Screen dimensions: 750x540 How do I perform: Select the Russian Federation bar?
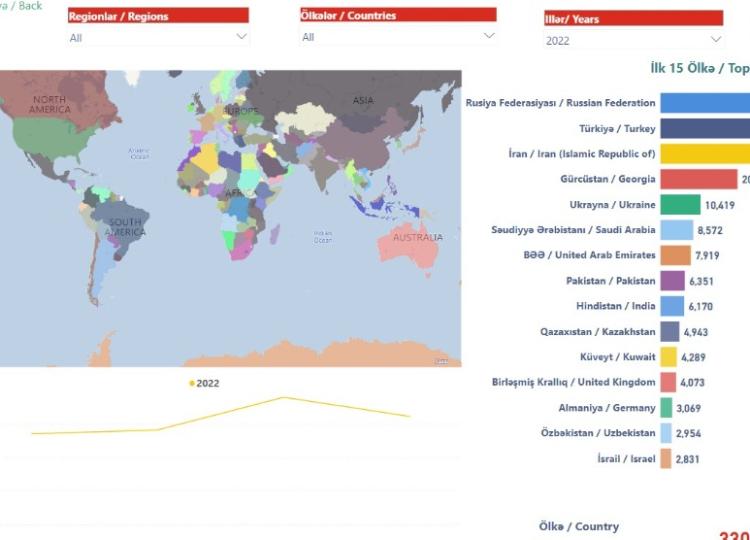pyautogui.click(x=704, y=103)
